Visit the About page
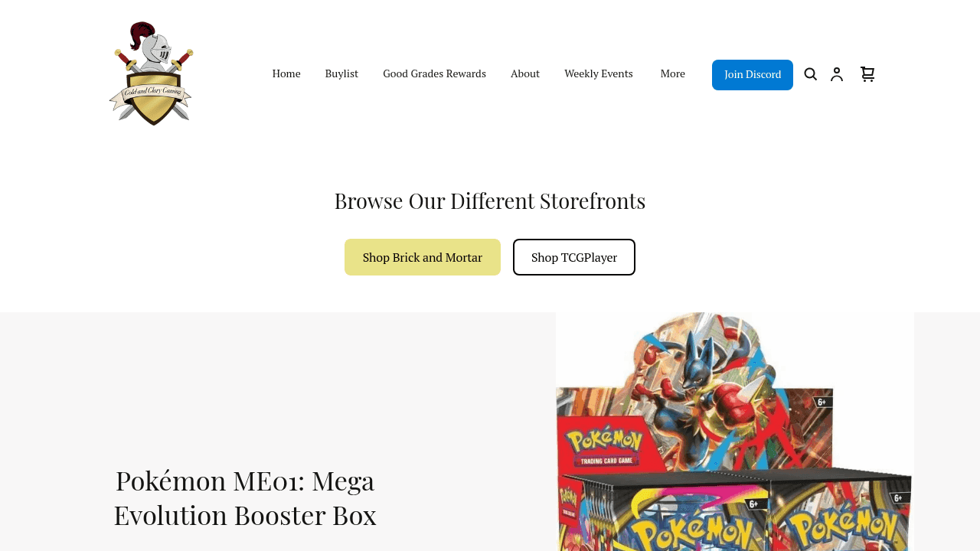 coord(525,73)
